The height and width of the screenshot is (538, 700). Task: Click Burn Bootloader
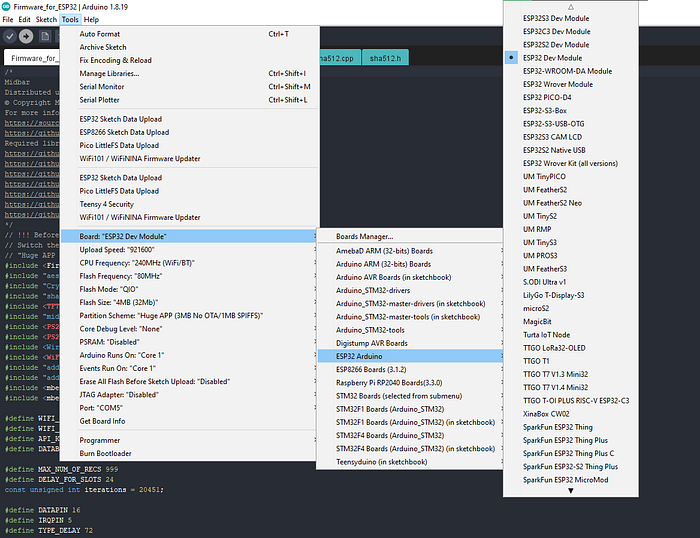point(189,453)
